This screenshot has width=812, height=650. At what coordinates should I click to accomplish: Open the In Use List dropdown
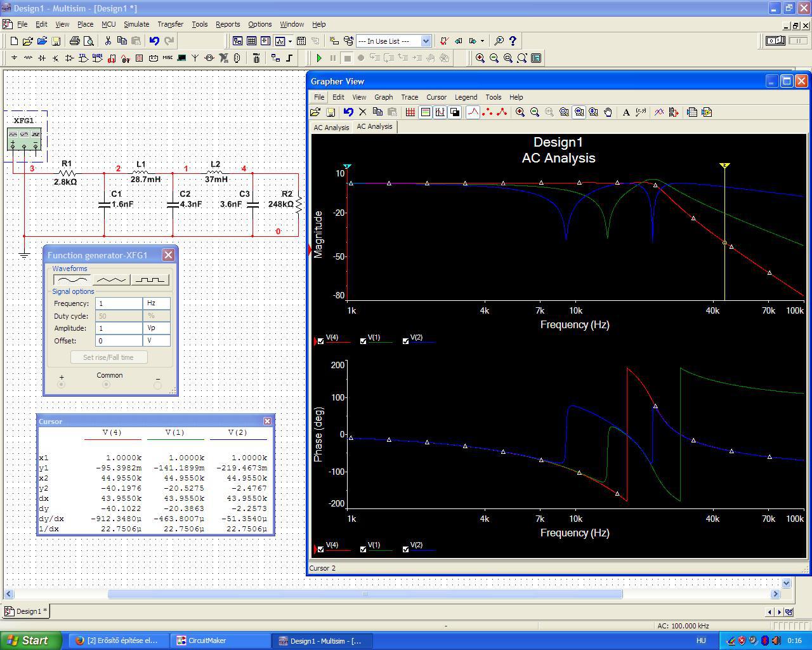point(426,41)
